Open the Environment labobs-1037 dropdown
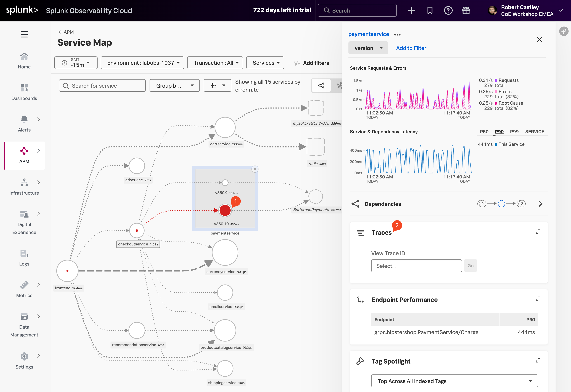The height and width of the screenshot is (392, 571). pos(142,63)
